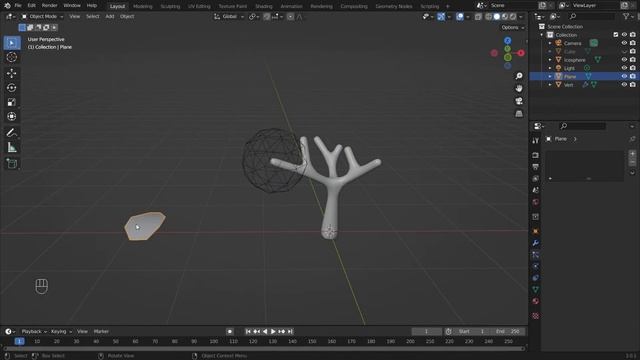Open the Physics properties tab
Viewport: 640px width, 360px height.
536,267
